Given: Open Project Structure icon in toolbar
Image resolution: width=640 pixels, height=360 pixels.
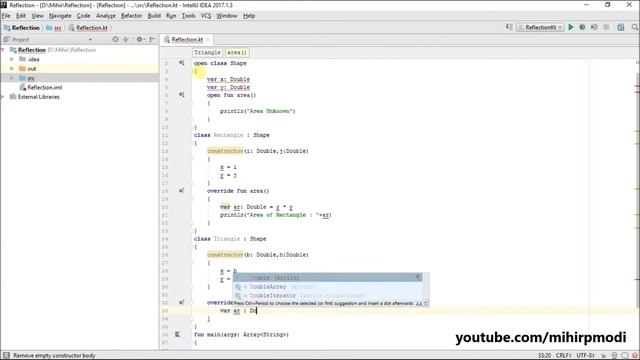Looking at the screenshot, I should click(620, 27).
